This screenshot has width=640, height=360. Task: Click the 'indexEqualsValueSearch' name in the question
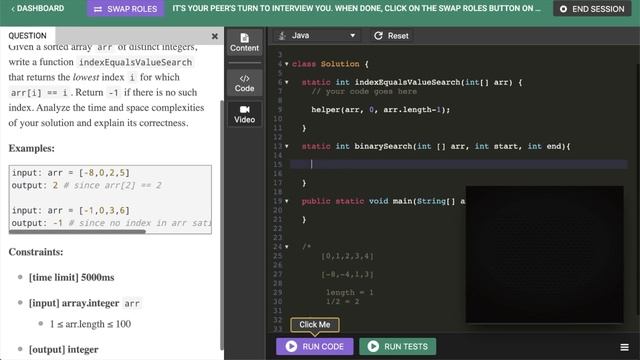click(135, 62)
